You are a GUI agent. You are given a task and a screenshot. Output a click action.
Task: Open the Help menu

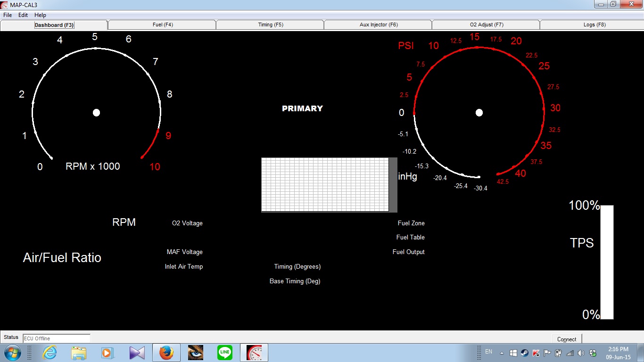point(40,15)
